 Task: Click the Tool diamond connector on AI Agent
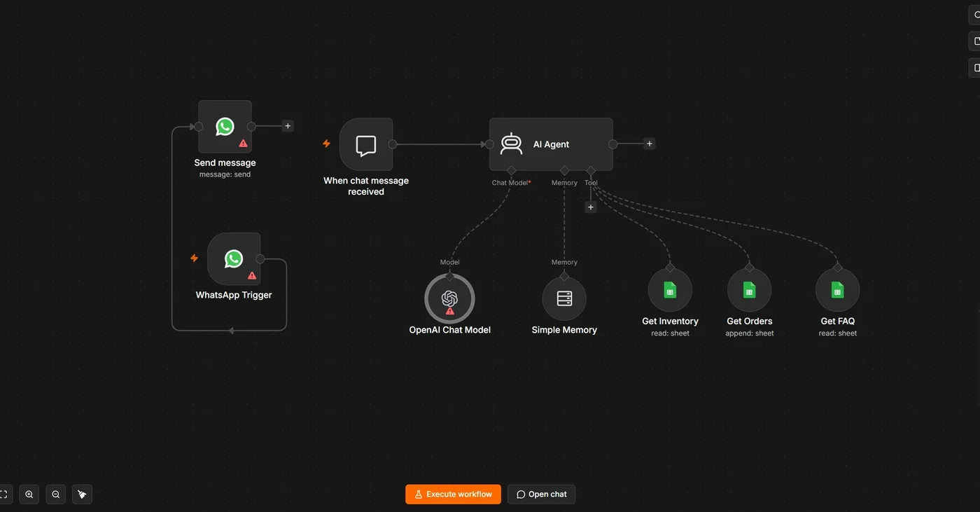tap(591, 170)
